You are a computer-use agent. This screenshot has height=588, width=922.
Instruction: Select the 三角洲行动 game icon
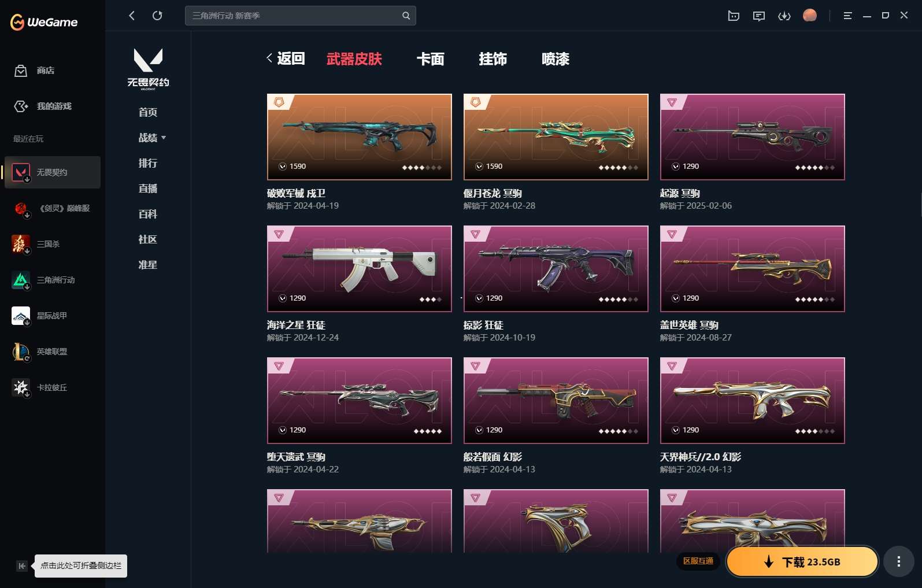[x=21, y=280]
